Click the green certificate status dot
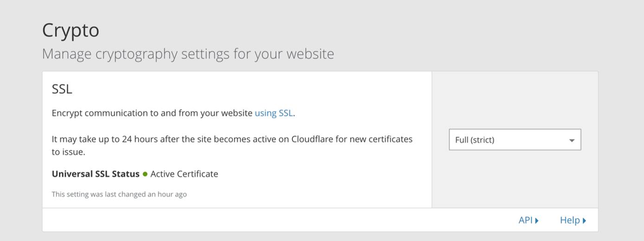Image resolution: width=644 pixels, height=241 pixels. pyautogui.click(x=145, y=174)
